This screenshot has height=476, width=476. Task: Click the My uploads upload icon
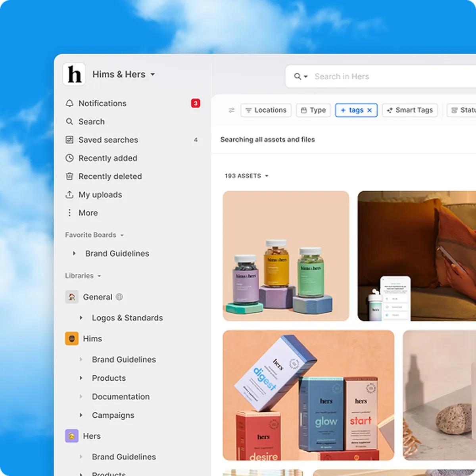click(x=69, y=194)
